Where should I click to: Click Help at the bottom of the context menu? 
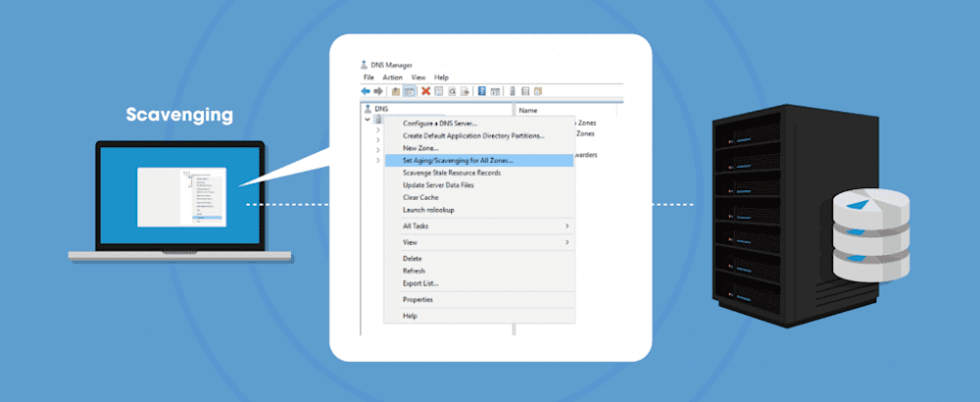[x=479, y=316]
